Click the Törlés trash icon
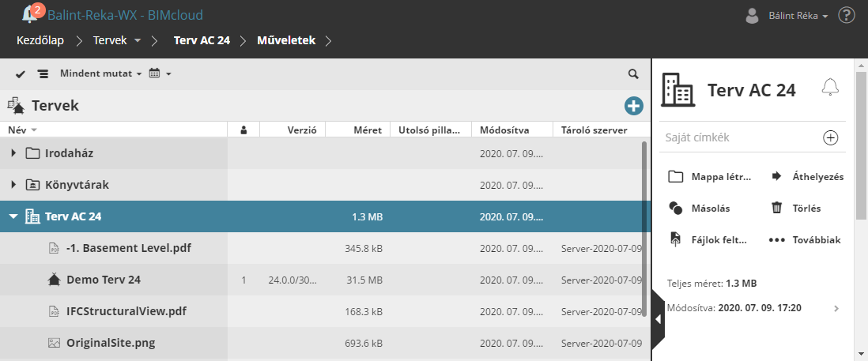This screenshot has width=868, height=361. pos(777,209)
